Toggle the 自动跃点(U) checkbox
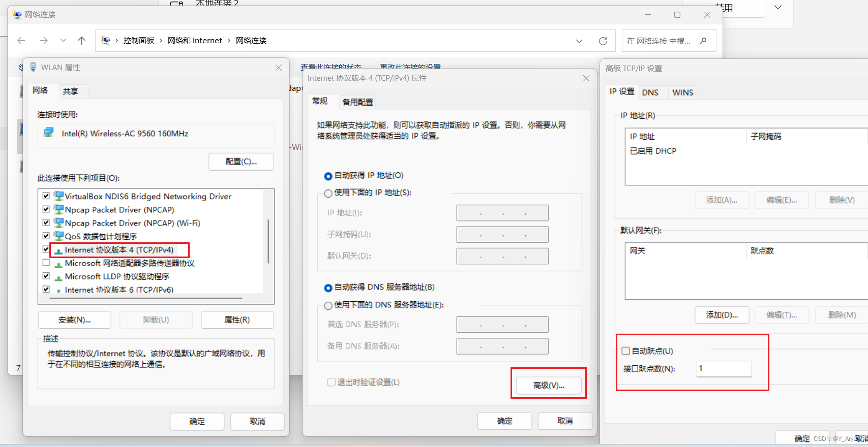The height and width of the screenshot is (447, 868). coord(626,351)
